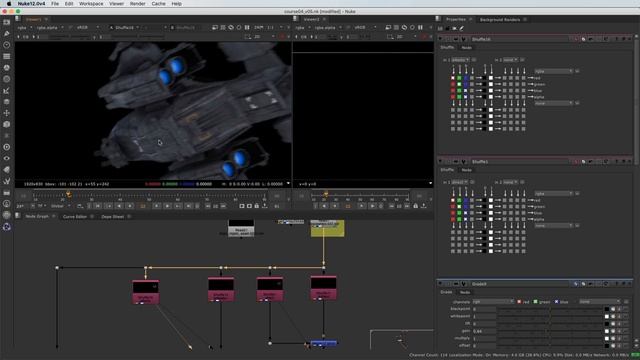Open Shuffle1 rgba output channel dropdown
This screenshot has width=640, height=360.
click(x=554, y=193)
